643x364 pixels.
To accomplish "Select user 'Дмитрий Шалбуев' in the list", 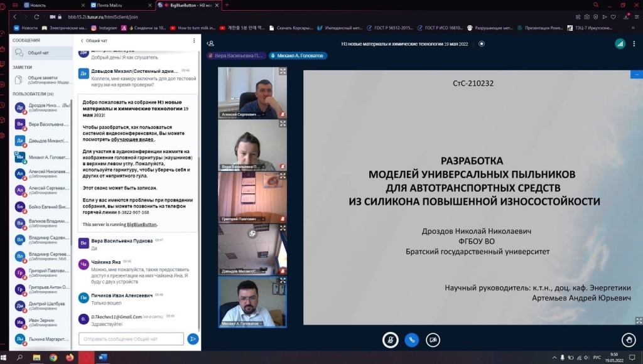I will (42, 306).
